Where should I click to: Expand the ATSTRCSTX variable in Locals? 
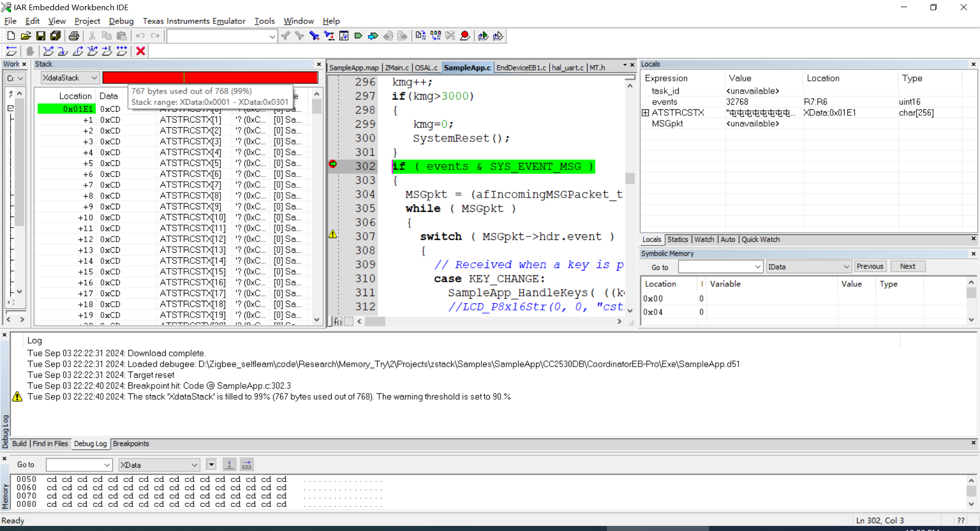(x=645, y=113)
